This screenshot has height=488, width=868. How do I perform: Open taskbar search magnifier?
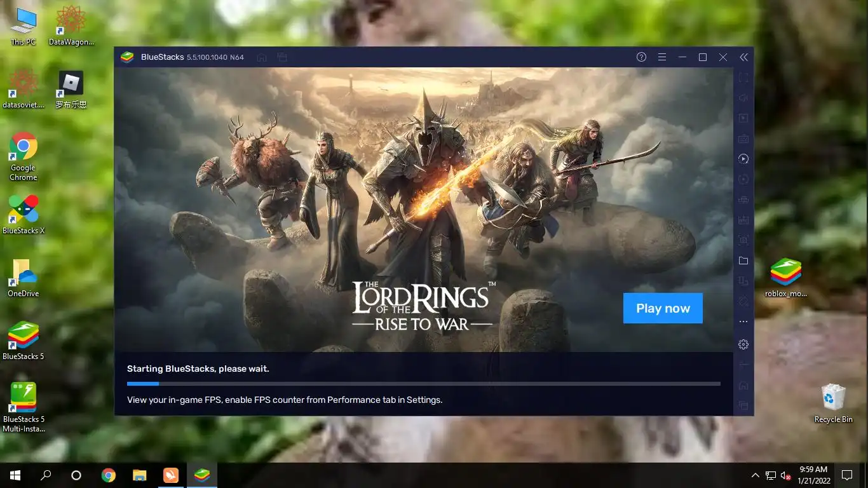pyautogui.click(x=46, y=475)
